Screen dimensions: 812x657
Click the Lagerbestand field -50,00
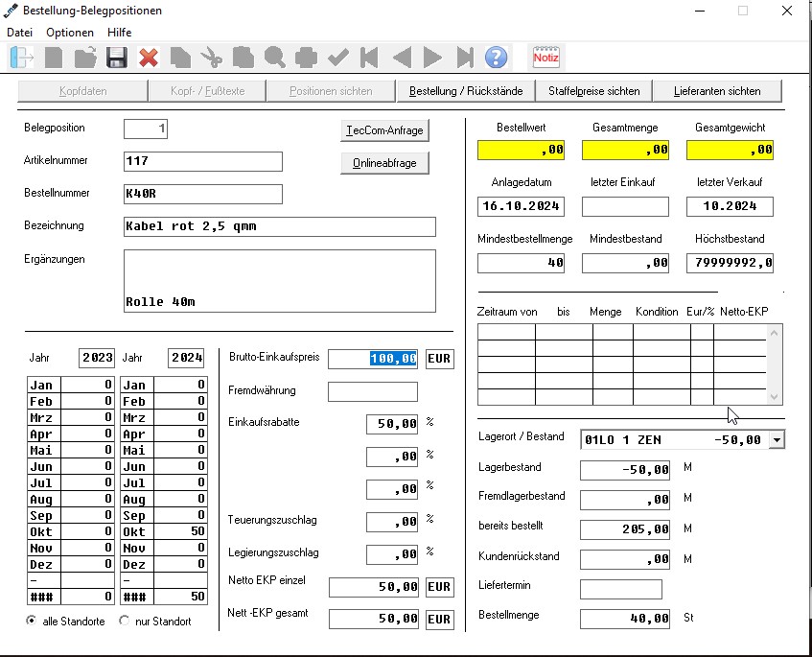click(625, 470)
